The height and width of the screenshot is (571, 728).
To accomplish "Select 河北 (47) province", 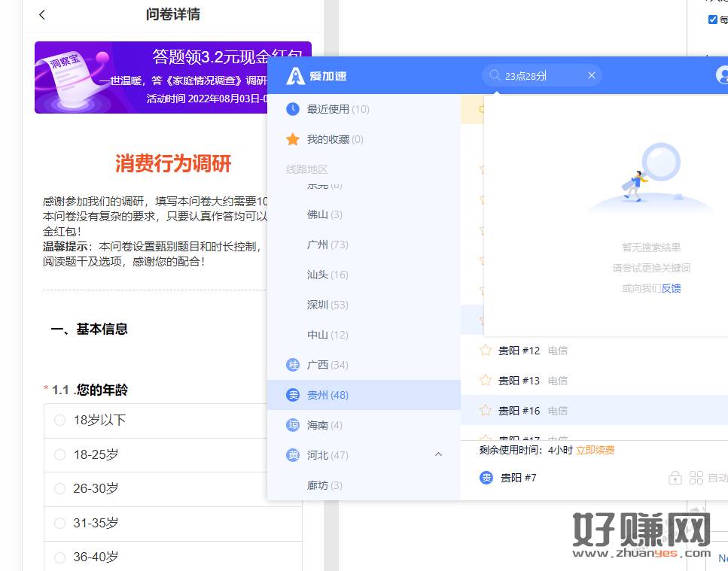I will (x=364, y=455).
